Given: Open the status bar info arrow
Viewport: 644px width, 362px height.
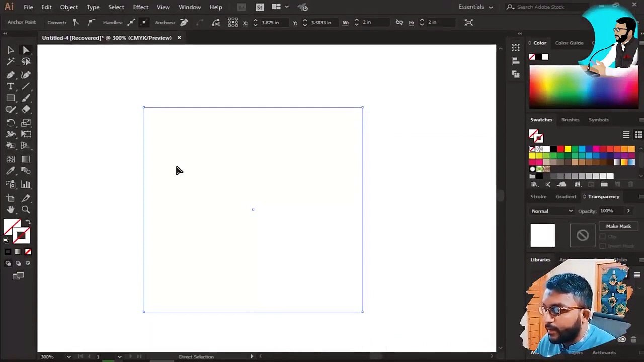Looking at the screenshot, I should tap(252, 357).
